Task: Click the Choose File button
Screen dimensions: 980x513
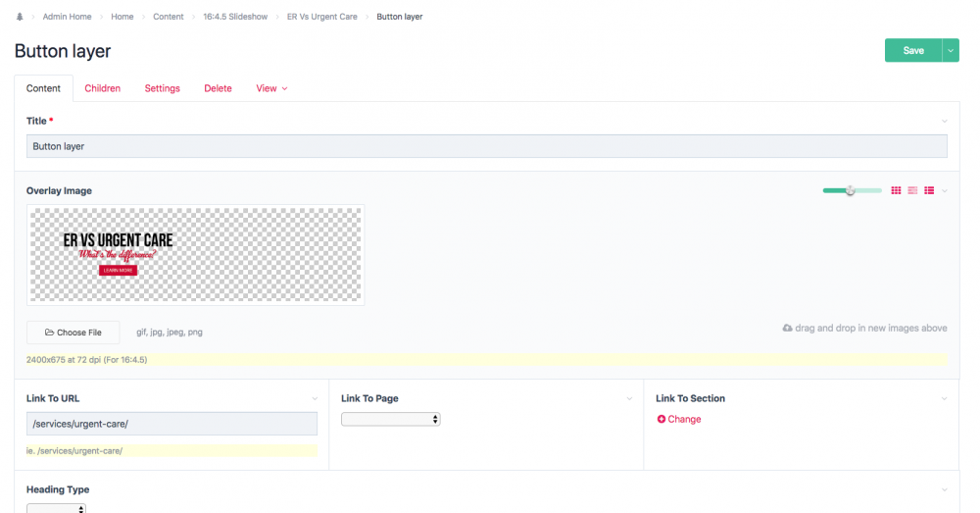Action: [x=73, y=333]
